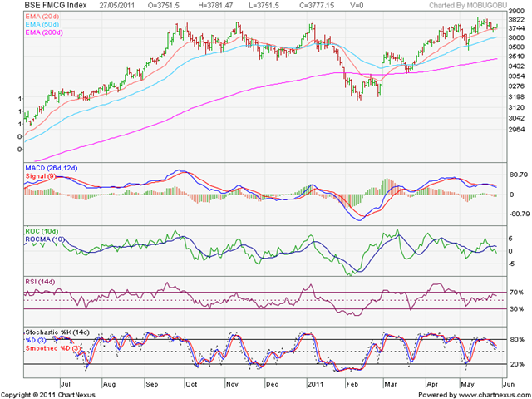Click the Charted By MOBUGOBU label
532x399 pixels.
(468, 6)
